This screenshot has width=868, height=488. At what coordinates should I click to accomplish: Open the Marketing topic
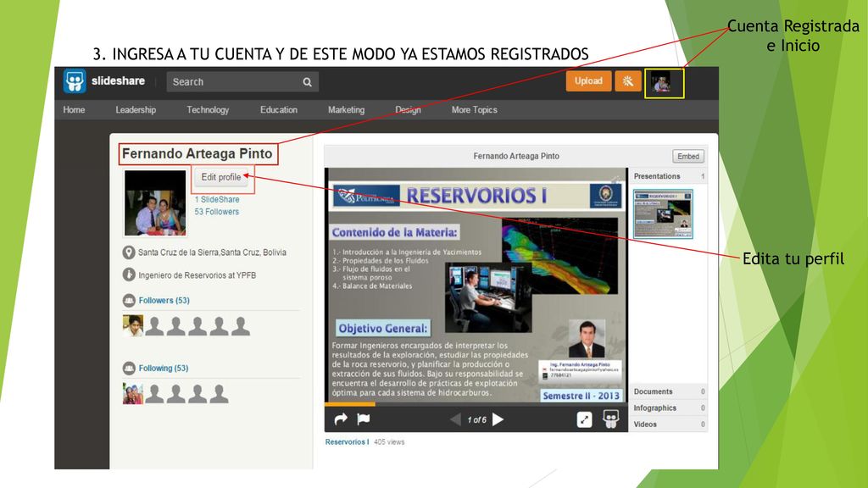(x=347, y=109)
